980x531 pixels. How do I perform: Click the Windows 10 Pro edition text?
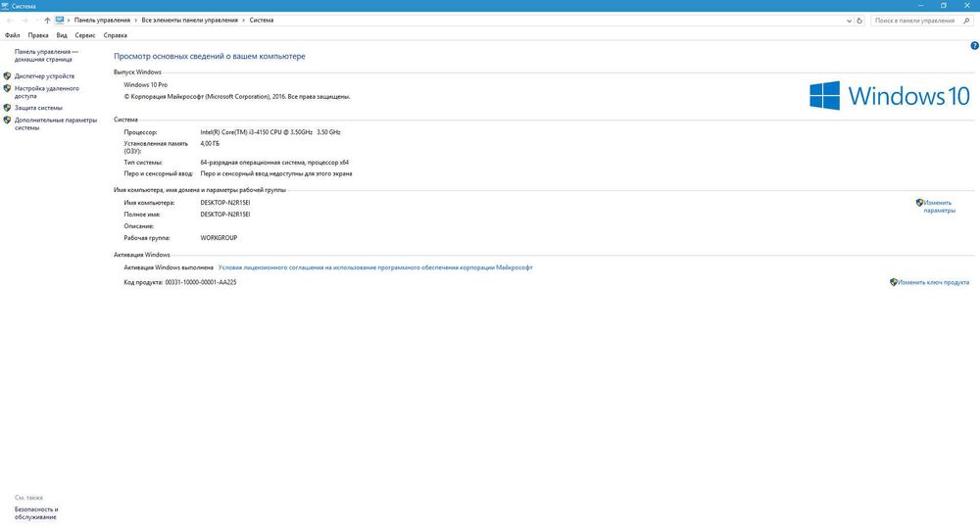coord(146,85)
